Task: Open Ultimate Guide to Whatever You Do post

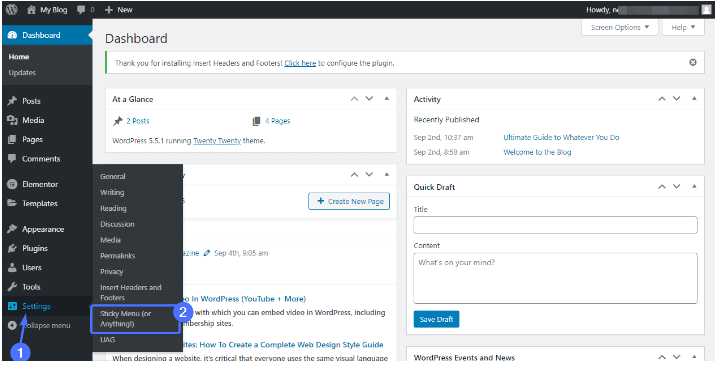Action: 561,137
